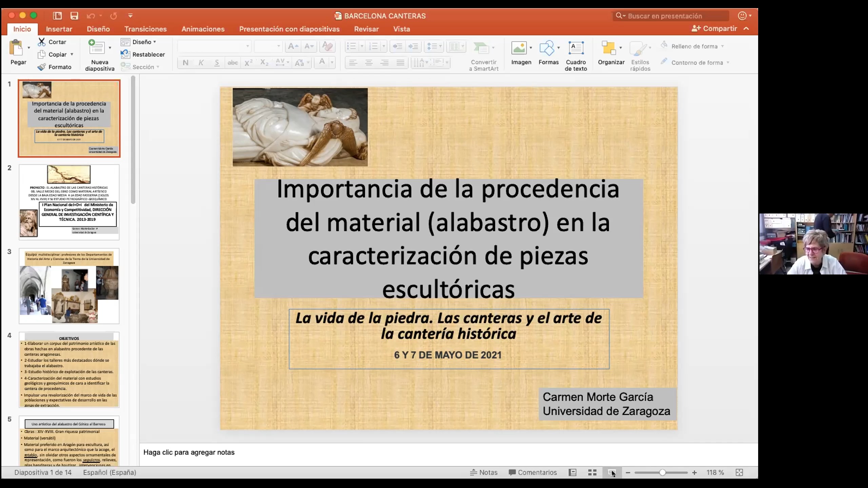Image resolution: width=868 pixels, height=488 pixels.
Task: Click Buscar en presentación field
Action: [x=671, y=16]
